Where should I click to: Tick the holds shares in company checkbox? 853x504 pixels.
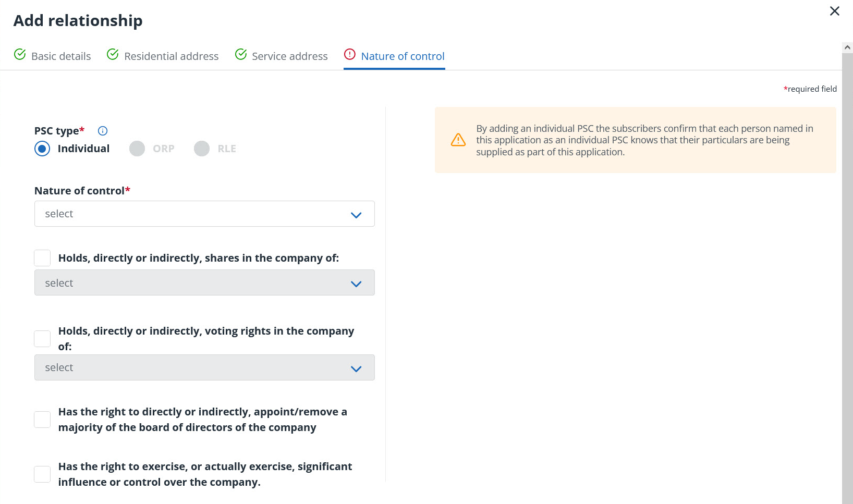pos(42,258)
